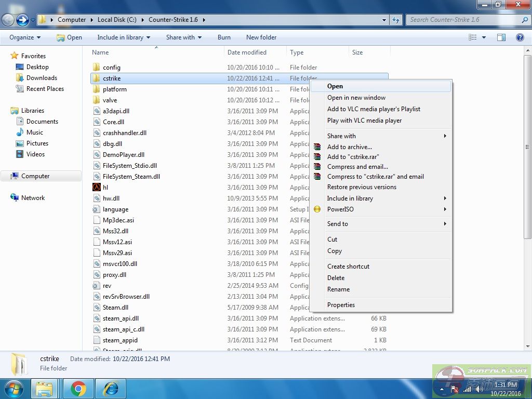Image resolution: width=532 pixels, height=399 pixels.
Task: Select Rename from the context menu
Action: (338, 289)
